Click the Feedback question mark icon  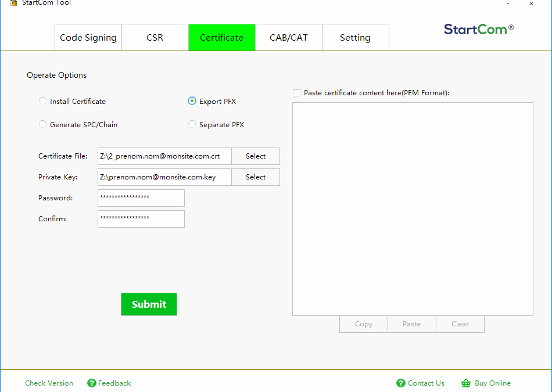tap(92, 383)
